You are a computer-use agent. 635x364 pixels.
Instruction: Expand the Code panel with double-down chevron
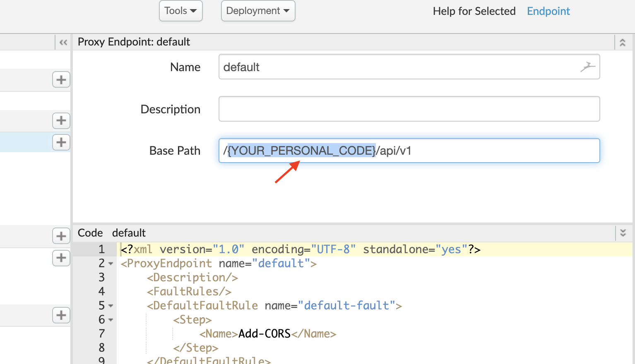tap(623, 233)
